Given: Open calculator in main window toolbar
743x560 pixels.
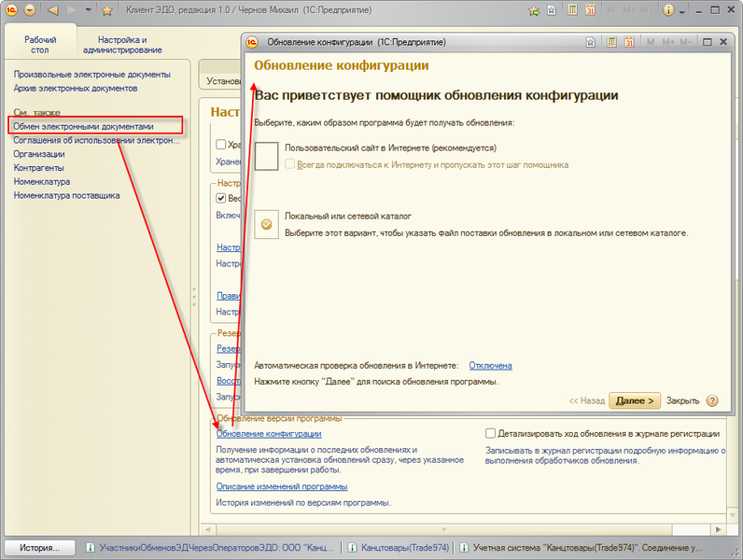Looking at the screenshot, I should pyautogui.click(x=572, y=10).
